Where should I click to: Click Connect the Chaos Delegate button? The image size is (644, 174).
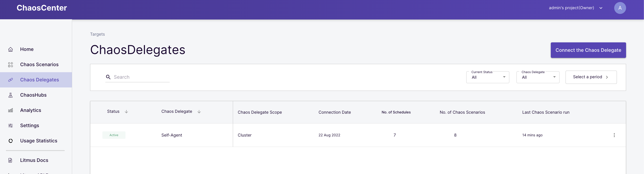click(x=588, y=50)
